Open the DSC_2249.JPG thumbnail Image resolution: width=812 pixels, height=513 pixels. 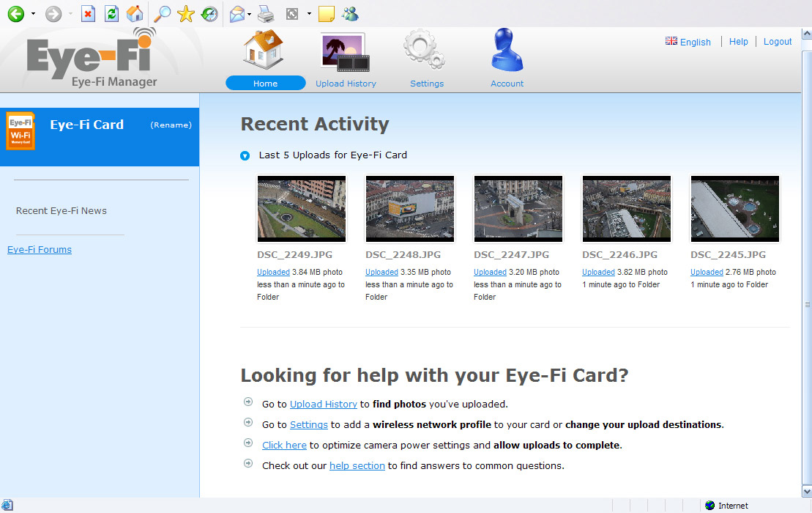[x=302, y=209]
